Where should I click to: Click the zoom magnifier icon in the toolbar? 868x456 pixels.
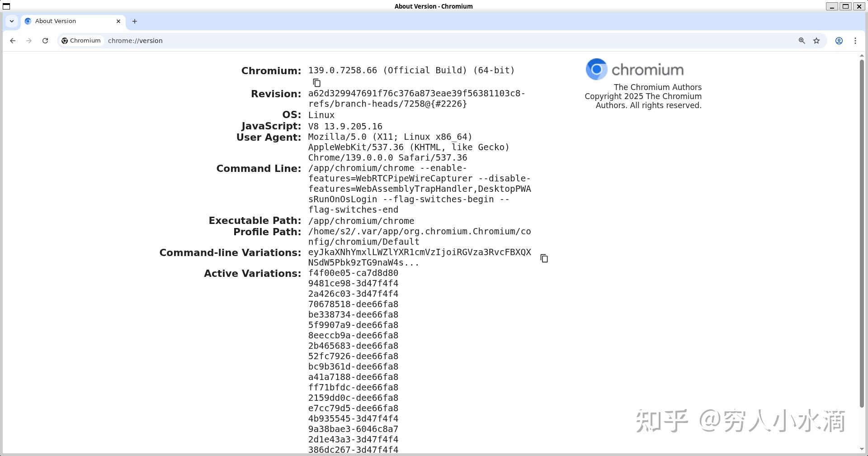(x=801, y=41)
